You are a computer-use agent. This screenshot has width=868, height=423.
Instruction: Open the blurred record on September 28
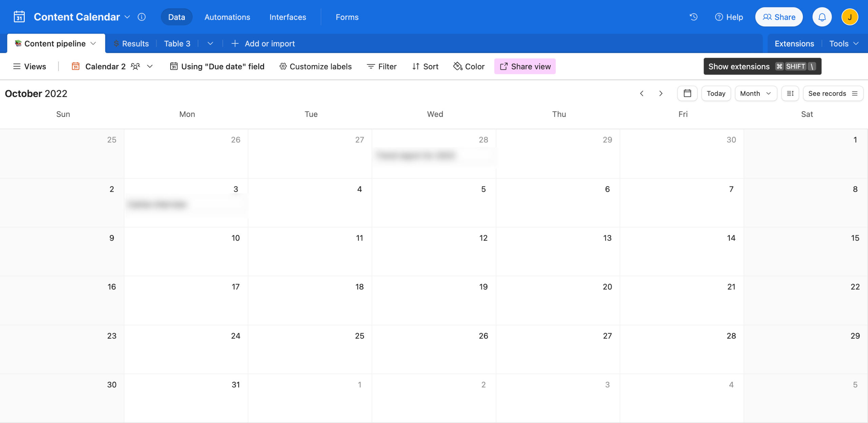pos(434,156)
